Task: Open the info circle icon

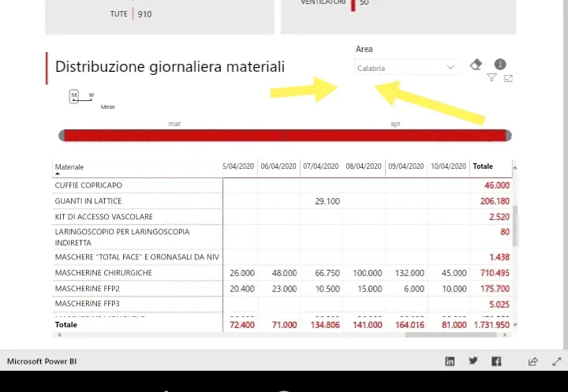Action: 500,64
